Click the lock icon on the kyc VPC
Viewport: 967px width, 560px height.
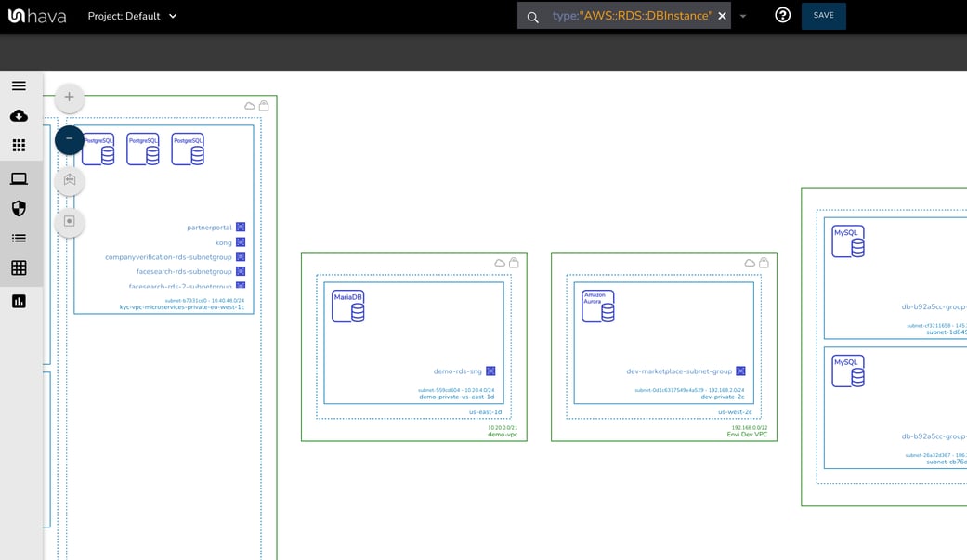click(x=264, y=105)
